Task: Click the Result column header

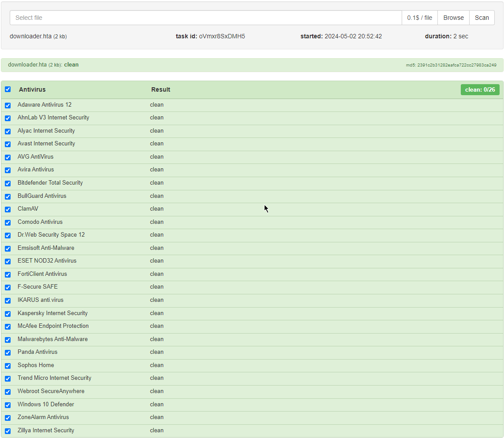Action: coord(161,89)
